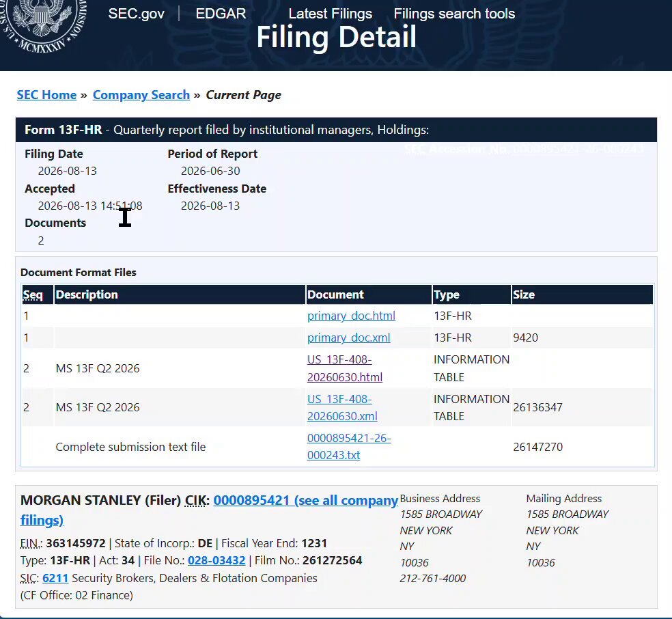Click 'Complete submission text file' description
Image resolution: width=672 pixels, height=619 pixels.
[x=130, y=447]
